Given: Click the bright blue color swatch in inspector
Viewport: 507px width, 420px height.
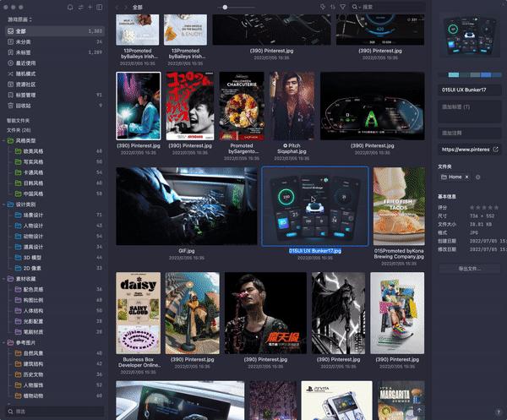Looking at the screenshot, I should 486,74.
